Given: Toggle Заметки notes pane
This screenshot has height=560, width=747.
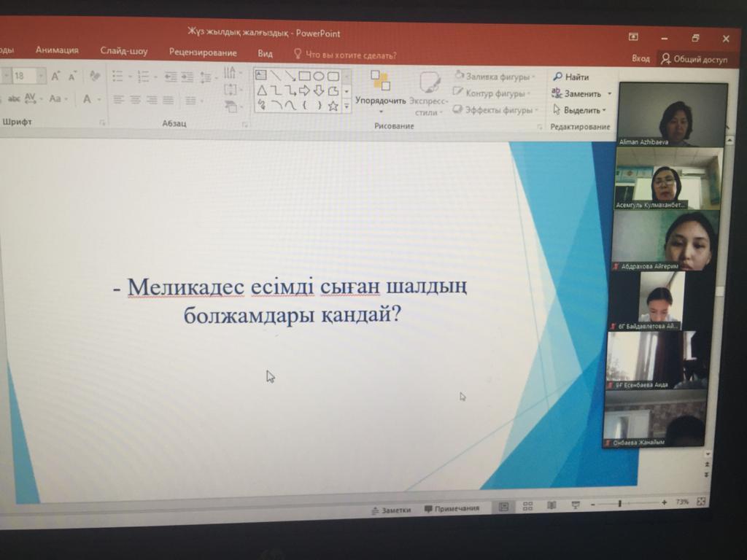Looking at the screenshot, I should tap(391, 510).
